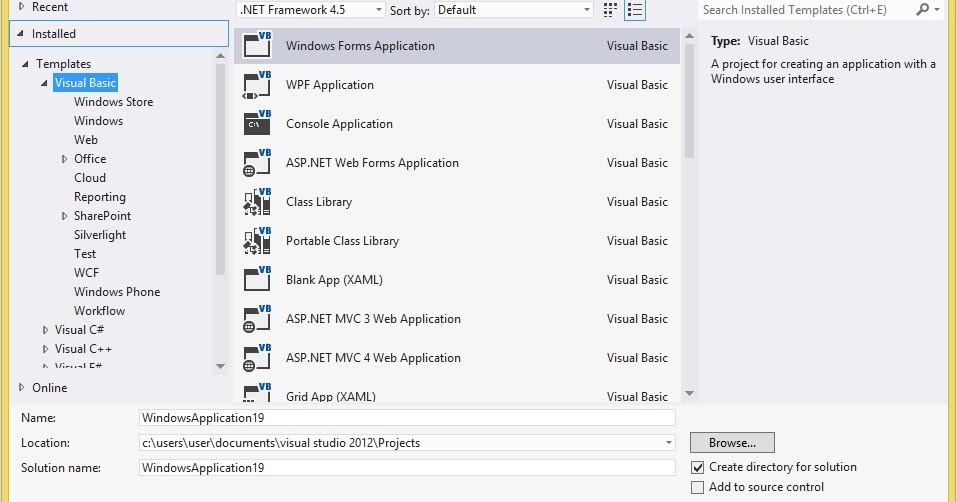Expand the Online section
This screenshot has width=957, height=502.
pos(21,387)
